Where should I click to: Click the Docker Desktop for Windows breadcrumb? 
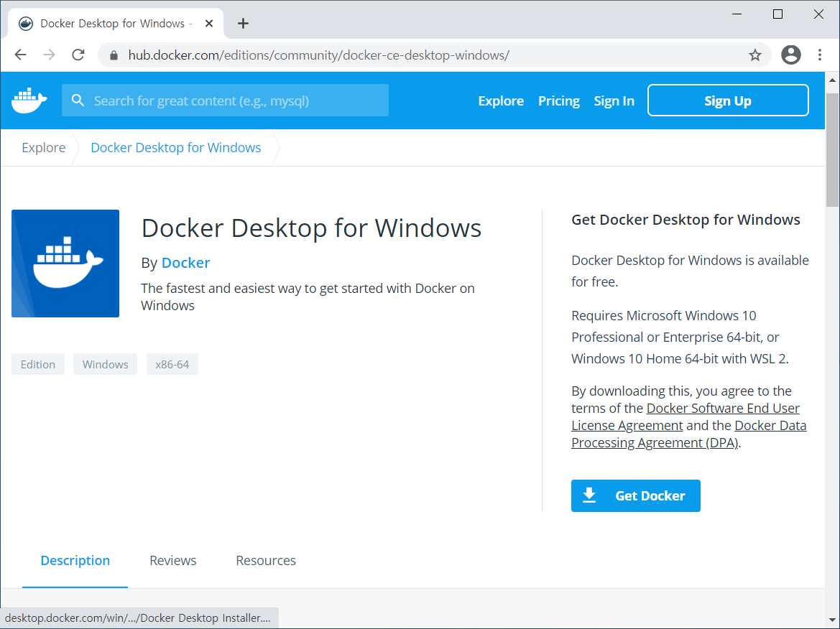tap(176, 147)
